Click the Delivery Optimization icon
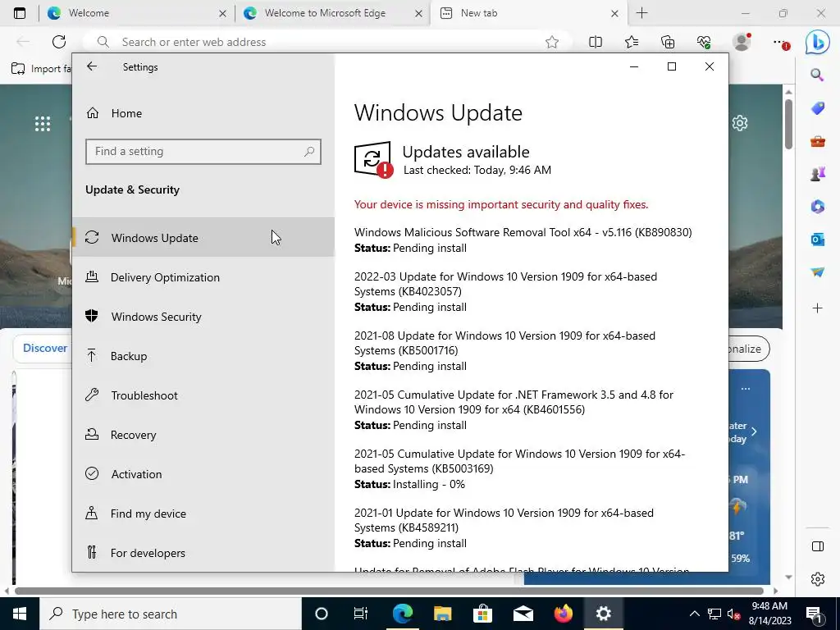Image resolution: width=840 pixels, height=630 pixels. click(x=92, y=276)
